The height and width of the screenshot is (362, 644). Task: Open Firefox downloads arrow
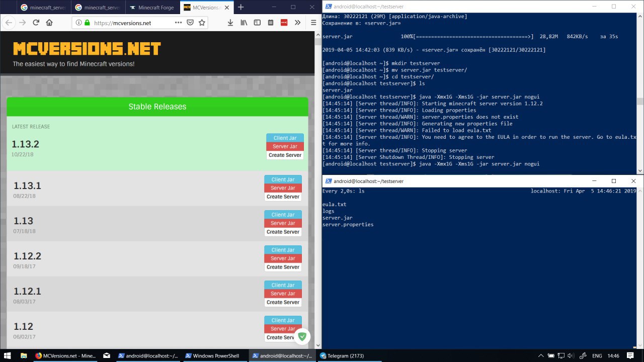[230, 23]
